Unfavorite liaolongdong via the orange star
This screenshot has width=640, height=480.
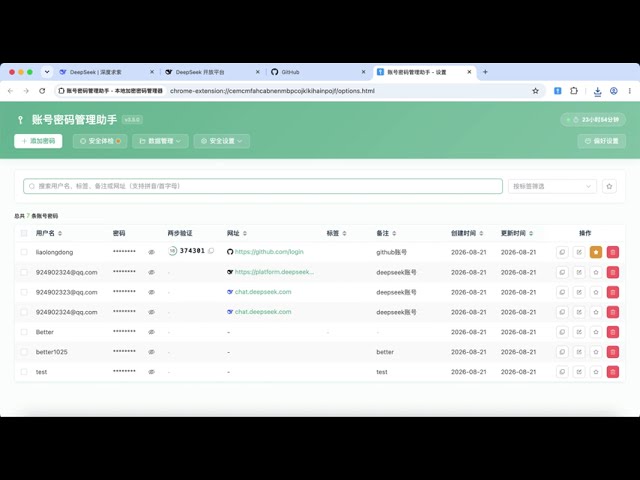[596, 252]
